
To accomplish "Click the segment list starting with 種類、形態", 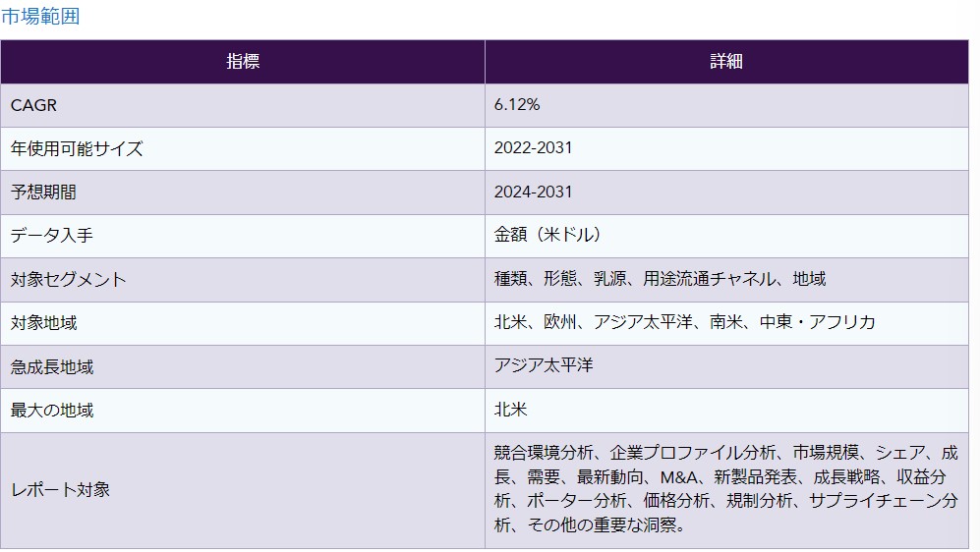I will coord(660,279).
